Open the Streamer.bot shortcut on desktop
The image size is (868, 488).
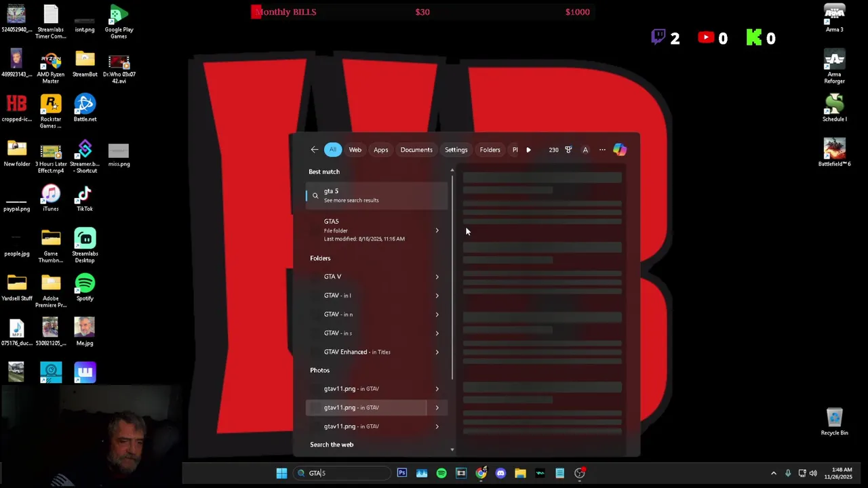[x=85, y=156]
